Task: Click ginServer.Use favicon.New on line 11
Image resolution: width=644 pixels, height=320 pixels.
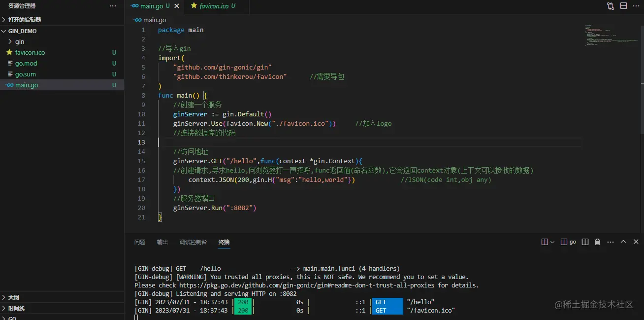Action: coord(254,123)
